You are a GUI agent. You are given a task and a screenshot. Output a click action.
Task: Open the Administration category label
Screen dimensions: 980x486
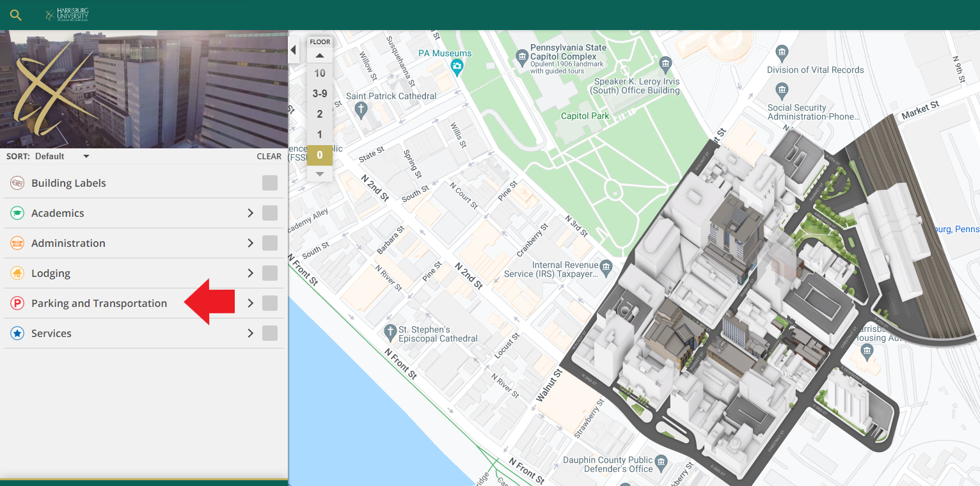pos(68,243)
